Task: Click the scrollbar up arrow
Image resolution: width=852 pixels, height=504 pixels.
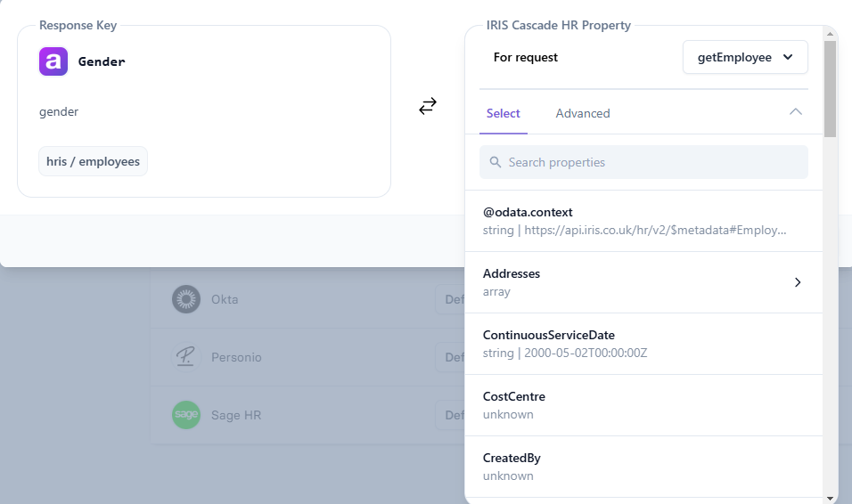Action: point(830,34)
